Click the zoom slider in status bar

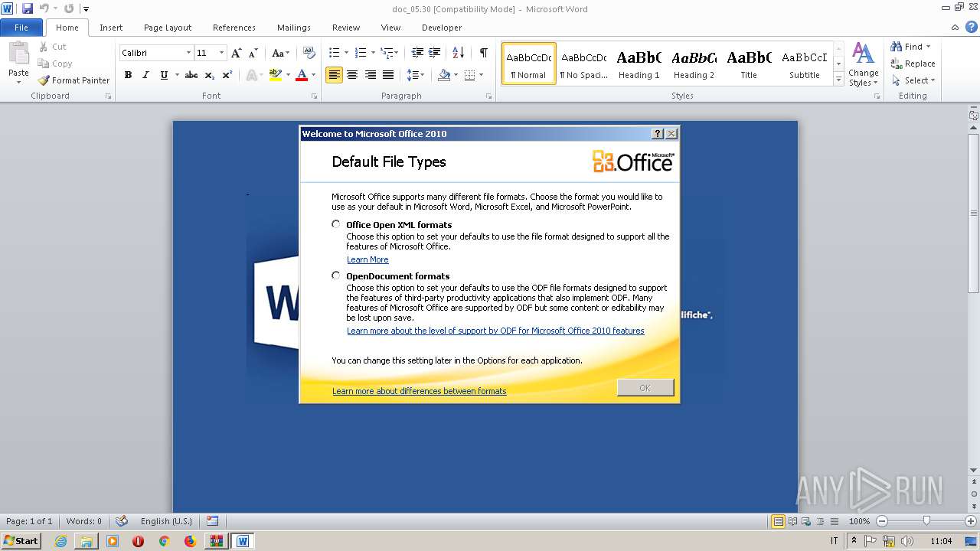click(926, 521)
